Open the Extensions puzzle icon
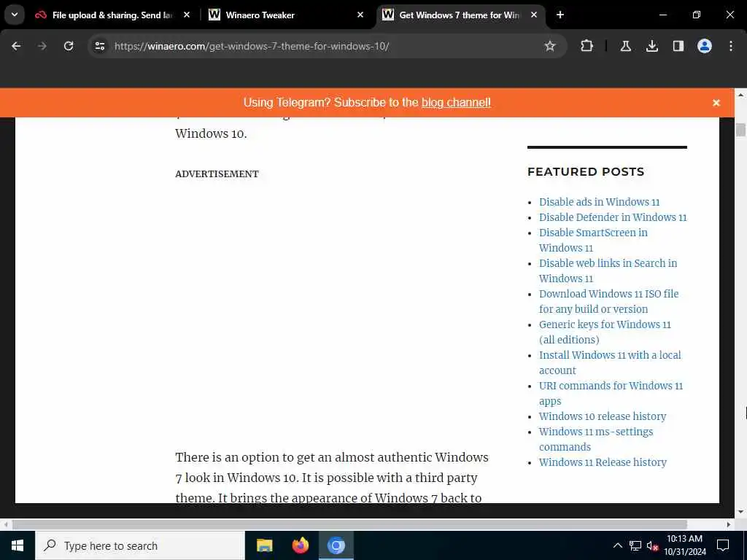The image size is (747, 560). point(587,46)
